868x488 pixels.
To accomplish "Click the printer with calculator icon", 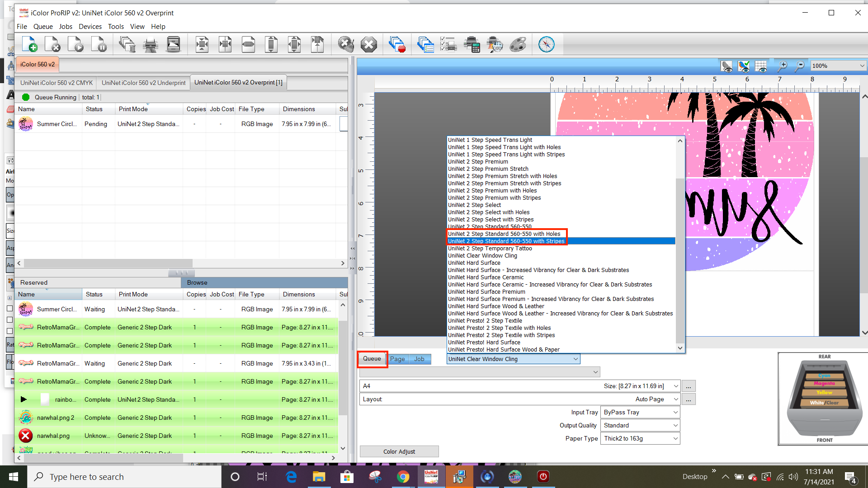I will (472, 44).
